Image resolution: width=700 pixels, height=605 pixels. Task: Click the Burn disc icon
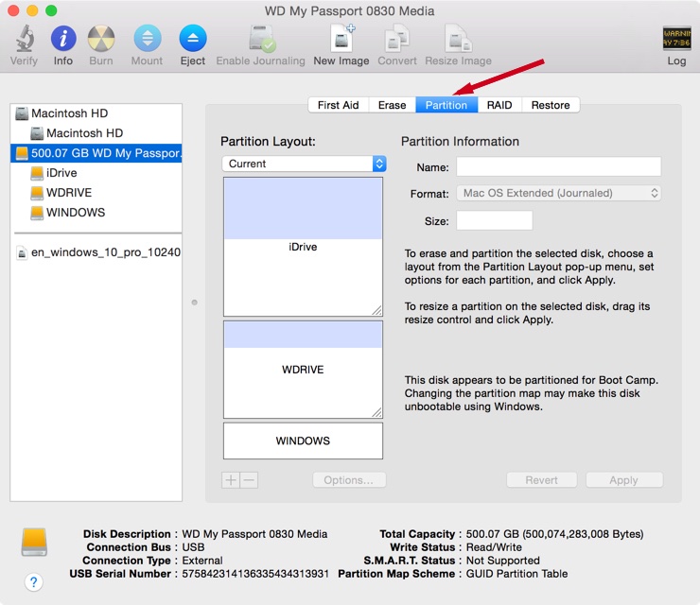click(101, 39)
